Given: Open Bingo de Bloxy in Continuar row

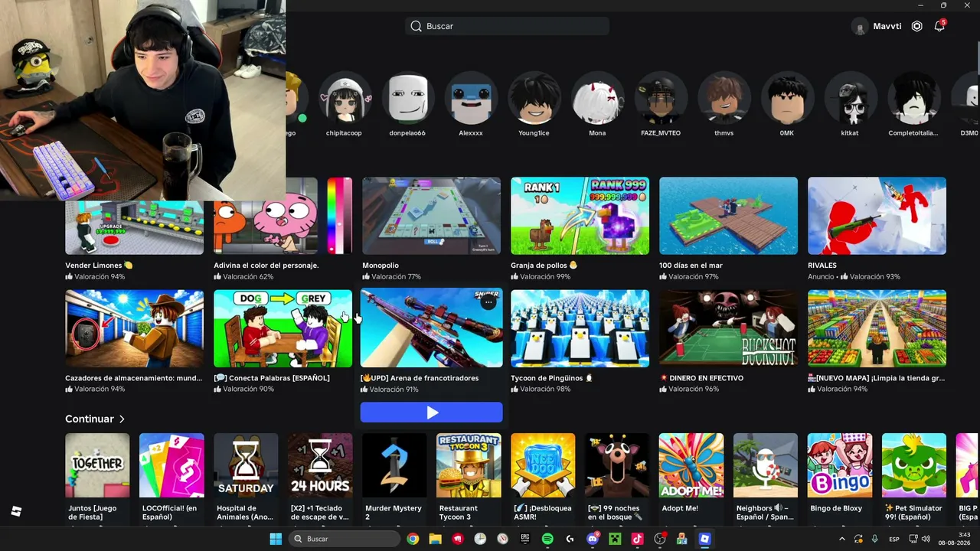Looking at the screenshot, I should click(x=840, y=465).
